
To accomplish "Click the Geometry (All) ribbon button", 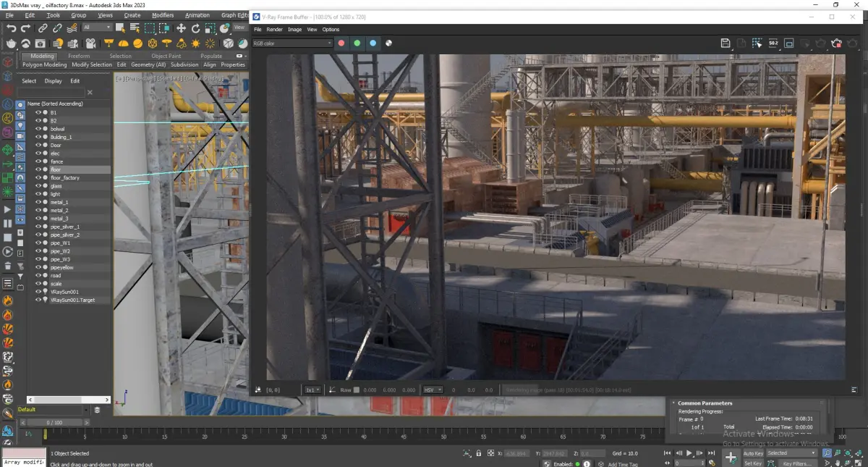I will click(148, 64).
